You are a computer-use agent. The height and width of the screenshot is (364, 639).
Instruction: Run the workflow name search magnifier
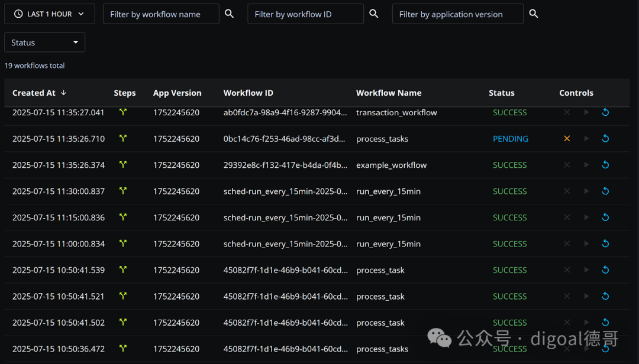(230, 14)
